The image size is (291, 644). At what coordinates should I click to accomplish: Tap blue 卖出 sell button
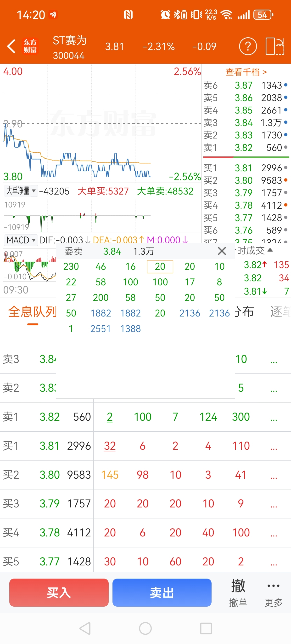162,592
